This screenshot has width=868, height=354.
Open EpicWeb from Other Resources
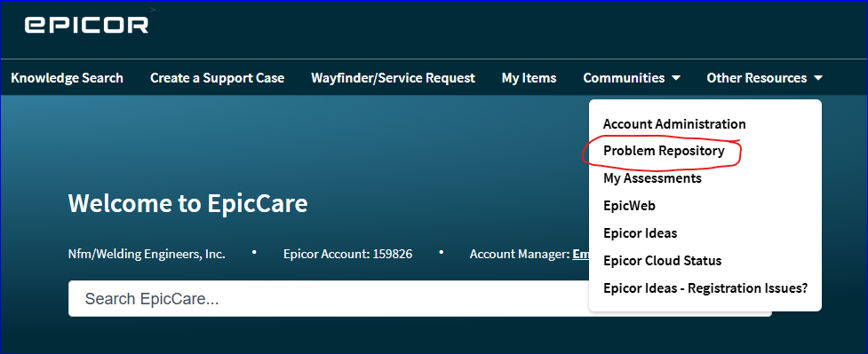[x=629, y=206]
